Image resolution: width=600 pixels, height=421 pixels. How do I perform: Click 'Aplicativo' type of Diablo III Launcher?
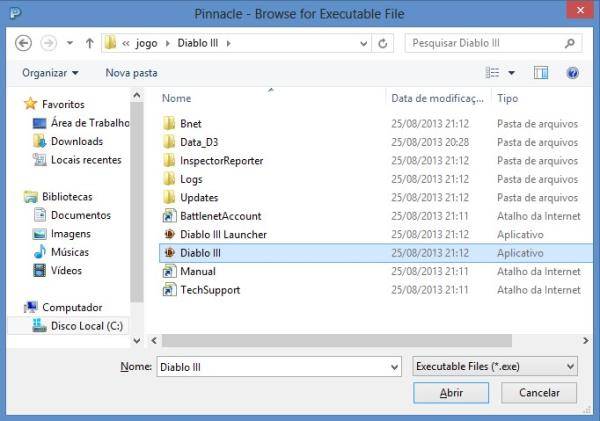pos(520,234)
